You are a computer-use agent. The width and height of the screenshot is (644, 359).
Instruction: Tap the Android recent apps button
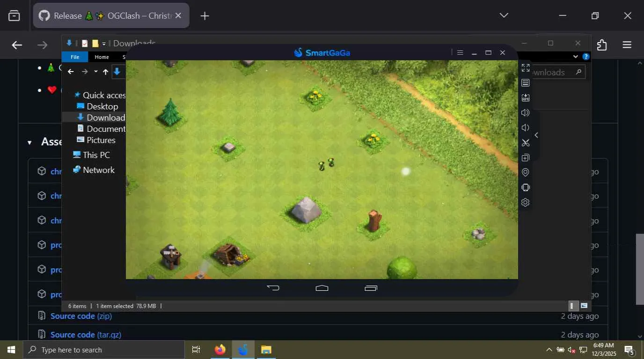pyautogui.click(x=371, y=288)
